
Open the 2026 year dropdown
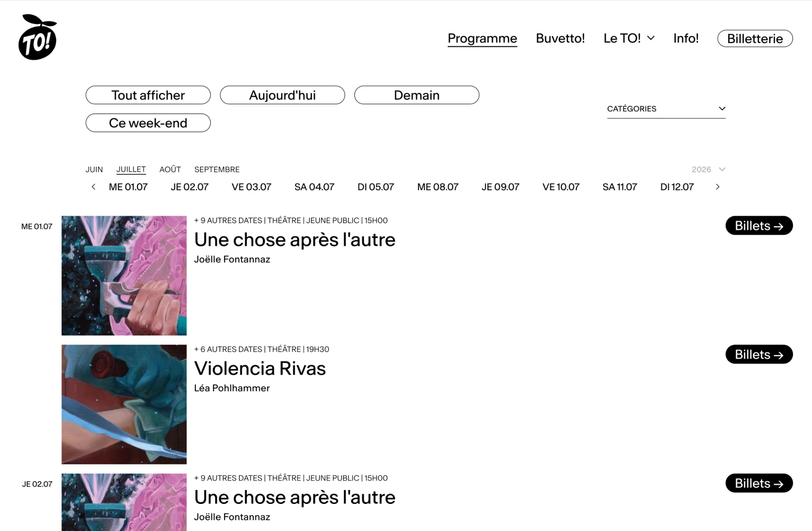[708, 169]
